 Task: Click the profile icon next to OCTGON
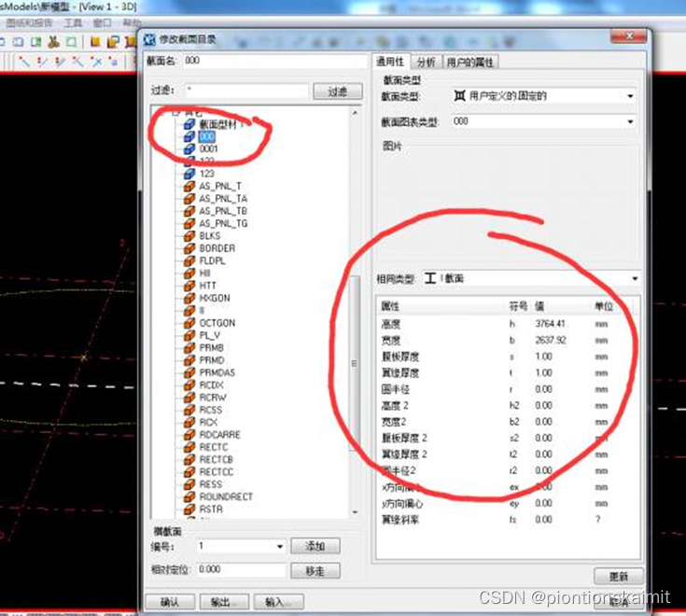coord(189,323)
